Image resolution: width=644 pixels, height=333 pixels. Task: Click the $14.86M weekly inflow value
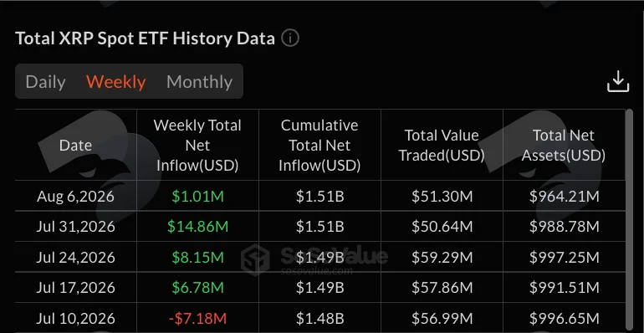point(197,227)
